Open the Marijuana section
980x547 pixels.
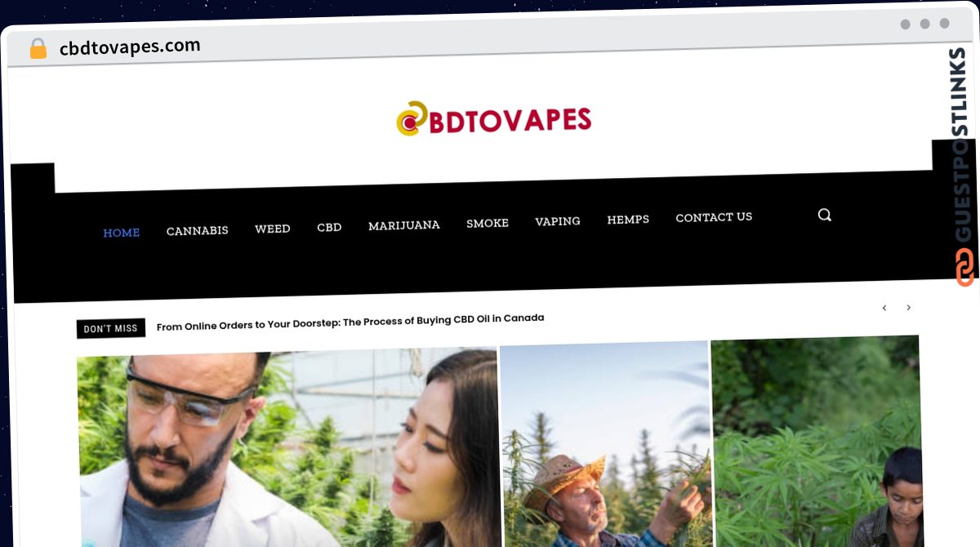(403, 225)
